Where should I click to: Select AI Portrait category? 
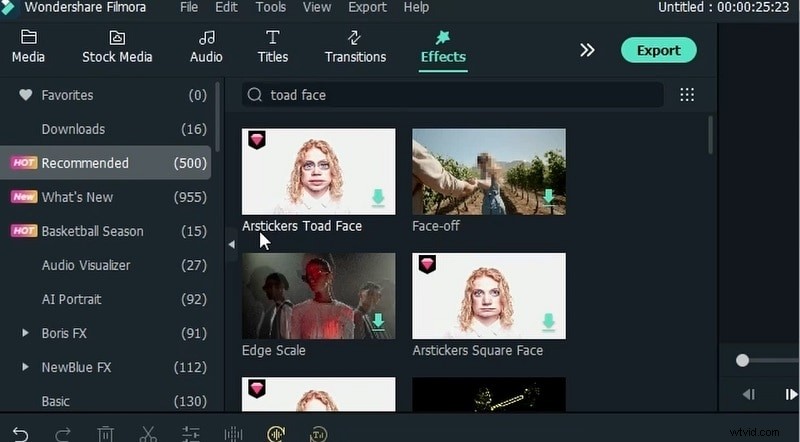click(106, 299)
